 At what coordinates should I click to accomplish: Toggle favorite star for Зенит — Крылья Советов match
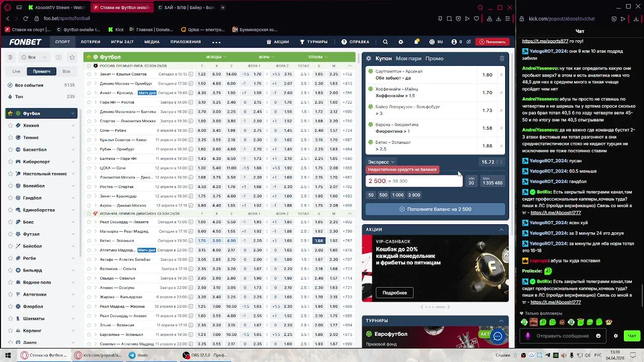[x=89, y=74]
